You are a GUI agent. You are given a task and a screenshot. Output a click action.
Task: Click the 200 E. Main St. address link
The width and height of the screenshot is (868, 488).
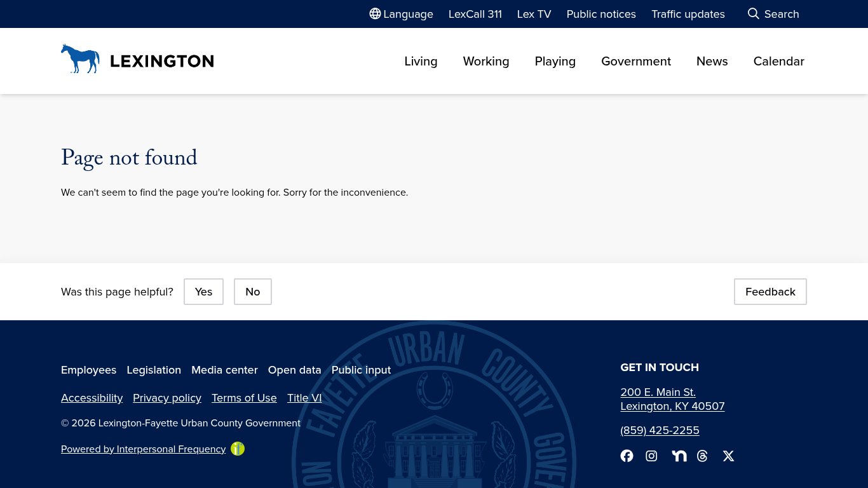(672, 399)
